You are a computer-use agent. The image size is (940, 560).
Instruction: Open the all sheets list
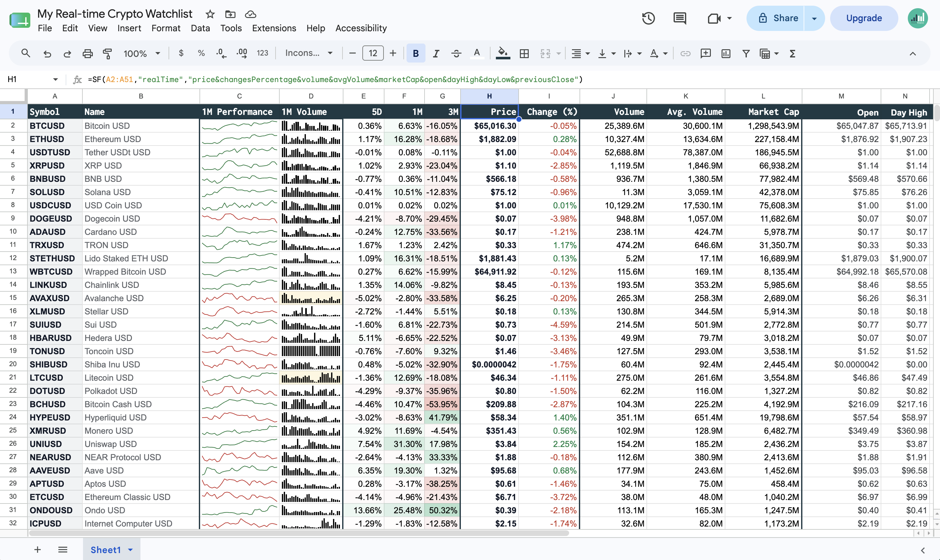pos(62,550)
